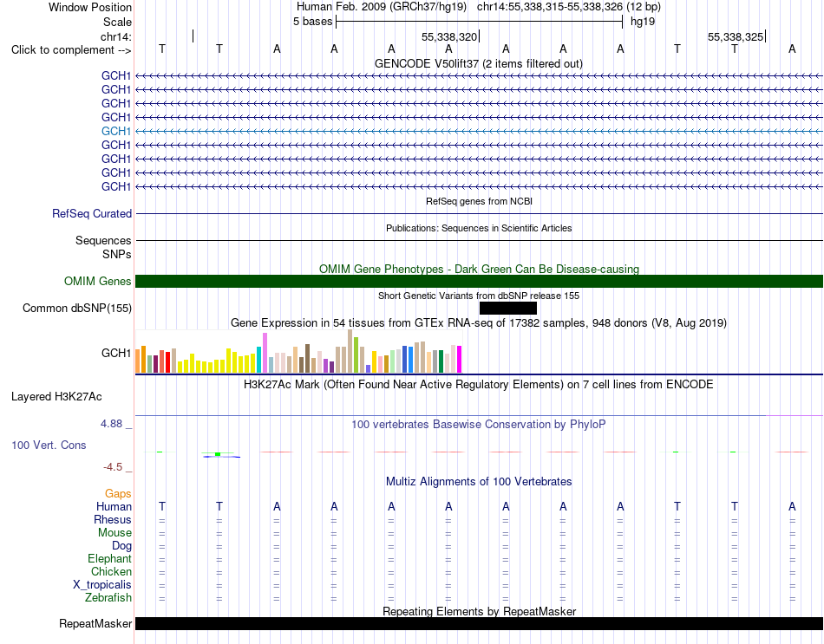Click the OMIM Genes label
The width and height of the screenshot is (824, 644).
98,282
